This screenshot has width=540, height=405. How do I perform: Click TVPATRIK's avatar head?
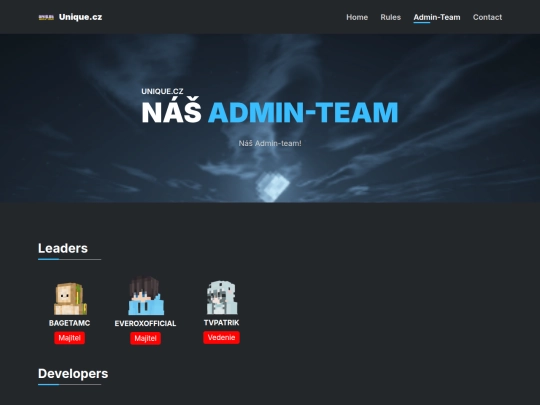222,297
